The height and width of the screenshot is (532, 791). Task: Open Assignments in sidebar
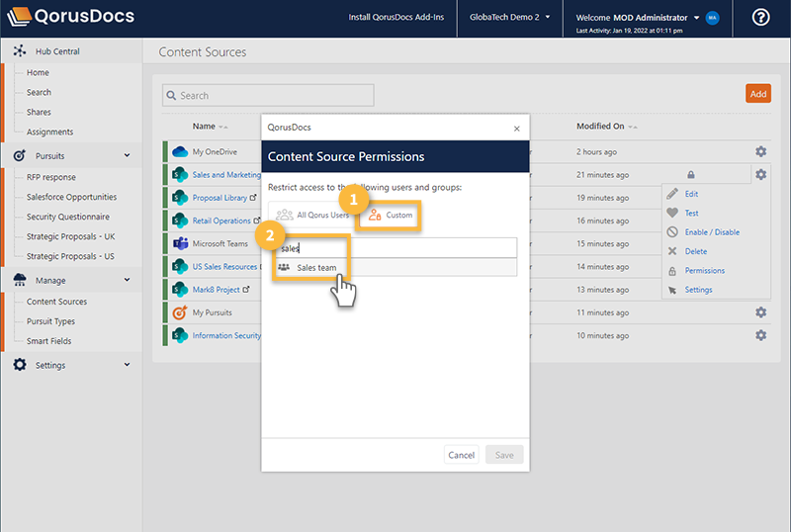(50, 132)
